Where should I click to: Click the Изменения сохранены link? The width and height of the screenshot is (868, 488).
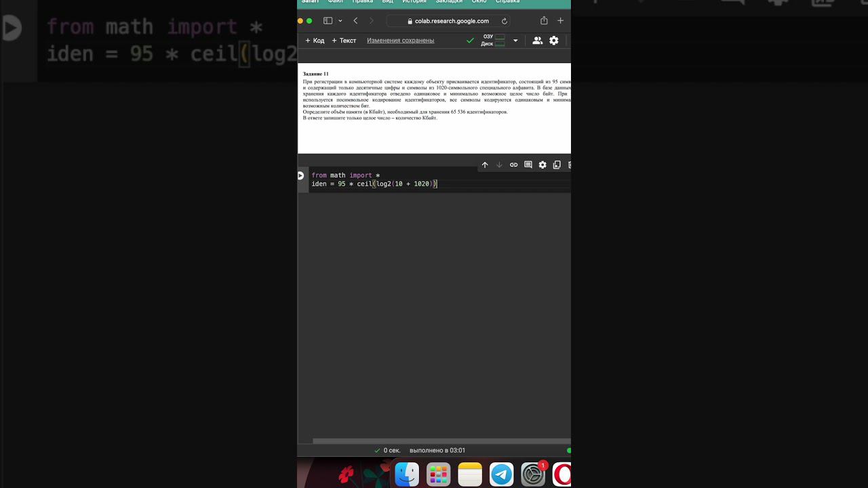[x=400, y=41]
